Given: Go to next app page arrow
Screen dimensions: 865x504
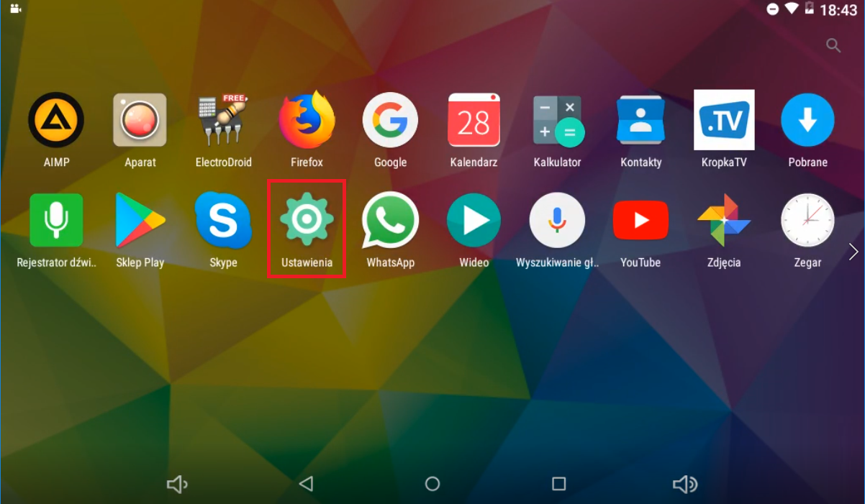Looking at the screenshot, I should click(853, 252).
